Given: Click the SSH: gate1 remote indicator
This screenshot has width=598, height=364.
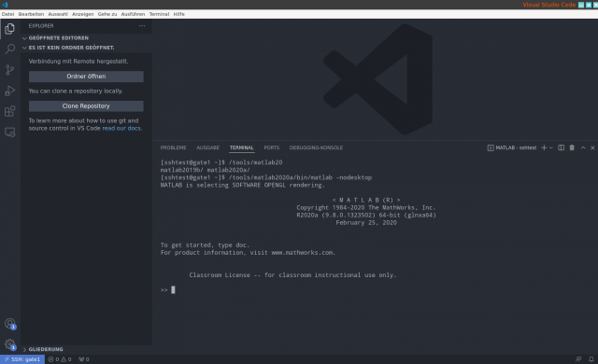Looking at the screenshot, I should click(22, 359).
